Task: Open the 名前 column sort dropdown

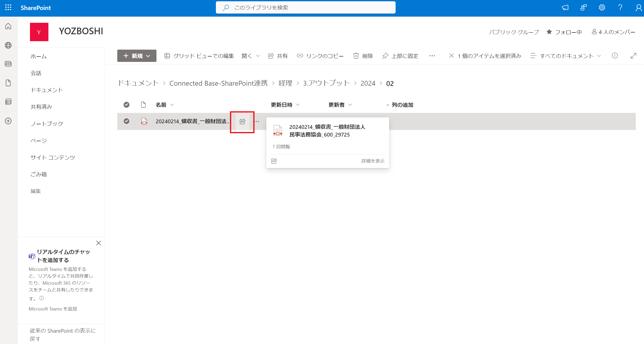Action: (x=172, y=105)
